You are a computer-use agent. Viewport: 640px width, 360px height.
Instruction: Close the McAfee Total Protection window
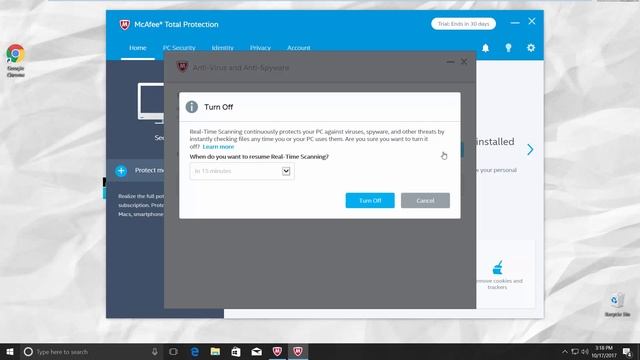[x=531, y=21]
